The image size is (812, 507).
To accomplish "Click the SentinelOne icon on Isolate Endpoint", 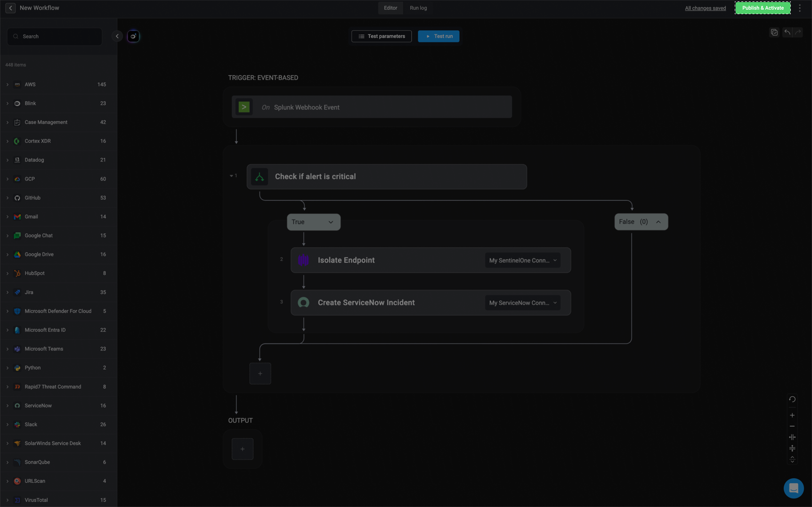I will click(304, 260).
